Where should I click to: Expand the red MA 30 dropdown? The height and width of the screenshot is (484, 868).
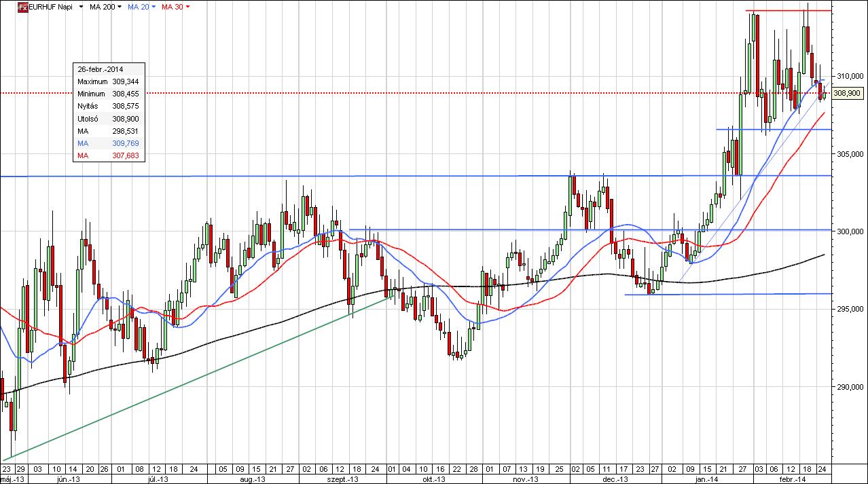(x=187, y=7)
